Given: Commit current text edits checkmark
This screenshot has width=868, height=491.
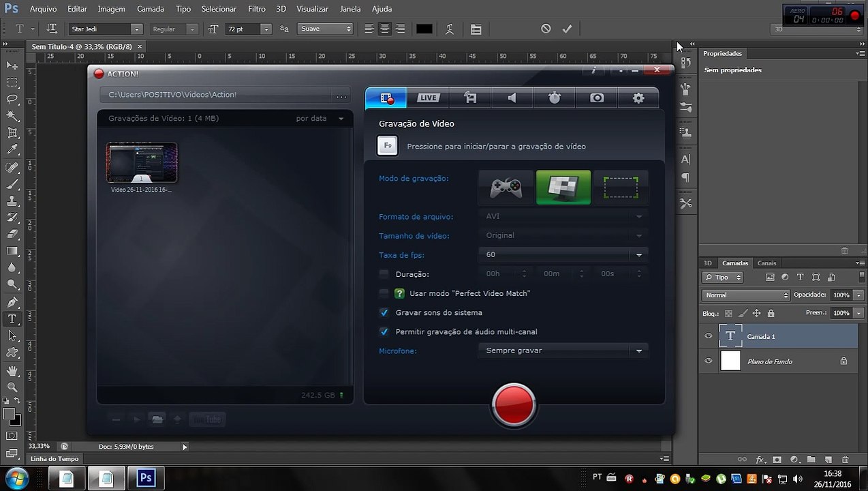Looking at the screenshot, I should tap(567, 29).
